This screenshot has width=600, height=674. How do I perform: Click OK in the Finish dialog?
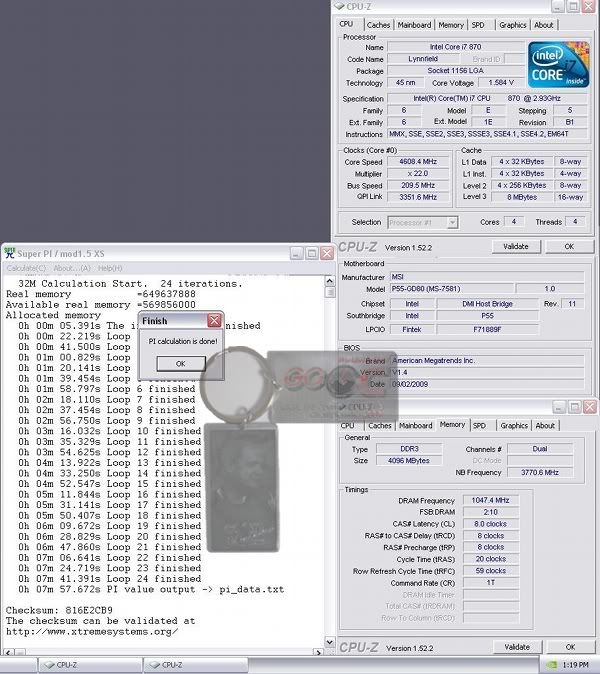coord(181,364)
